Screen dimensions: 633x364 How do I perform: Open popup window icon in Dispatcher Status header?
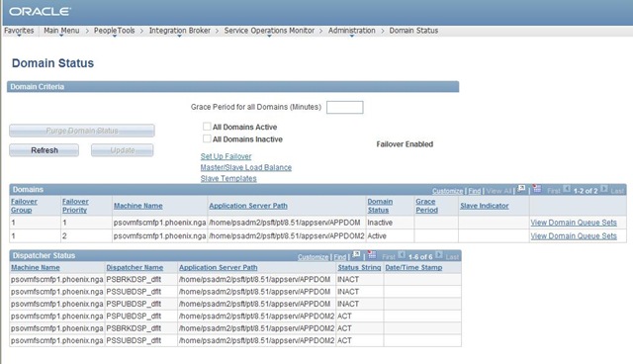click(356, 254)
